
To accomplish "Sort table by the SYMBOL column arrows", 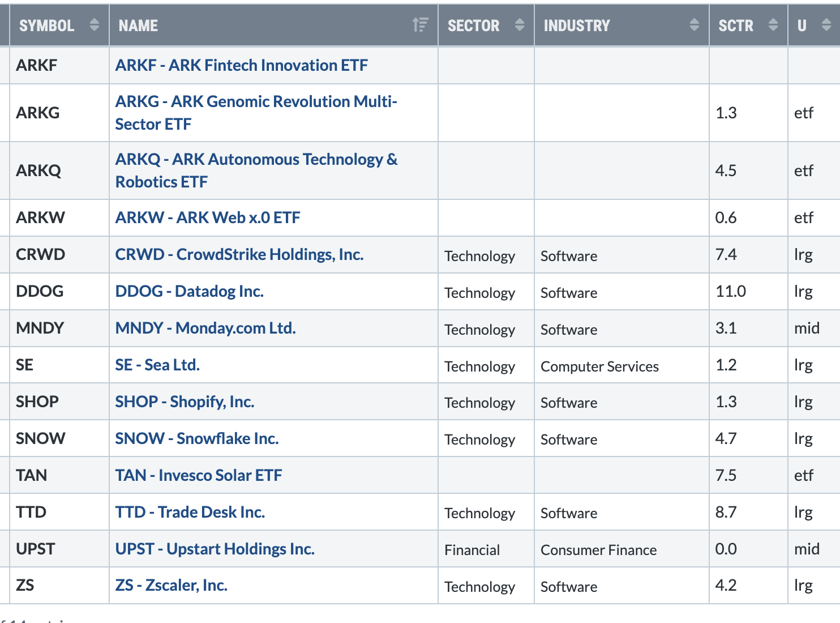I will click(x=95, y=25).
